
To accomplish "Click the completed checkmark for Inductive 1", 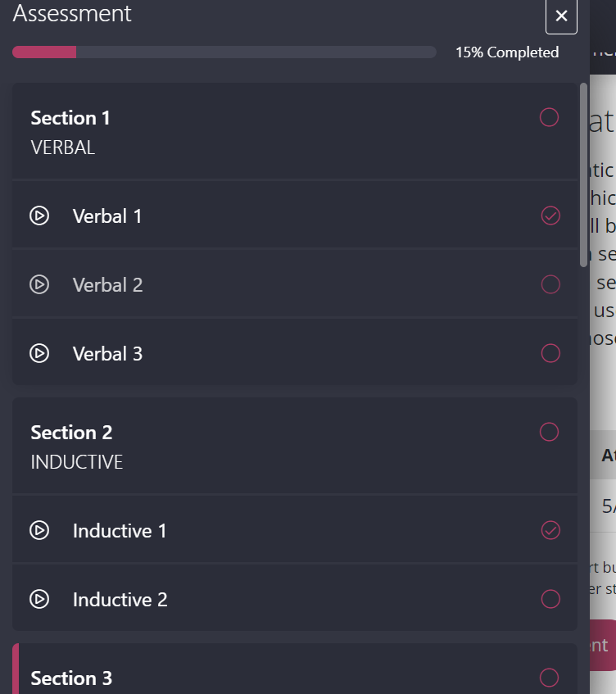I will 550,530.
